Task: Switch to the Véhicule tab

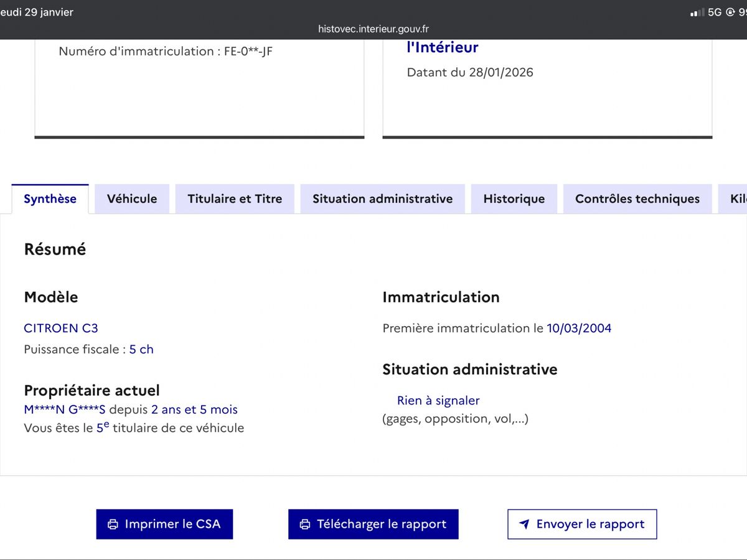Action: tap(131, 198)
